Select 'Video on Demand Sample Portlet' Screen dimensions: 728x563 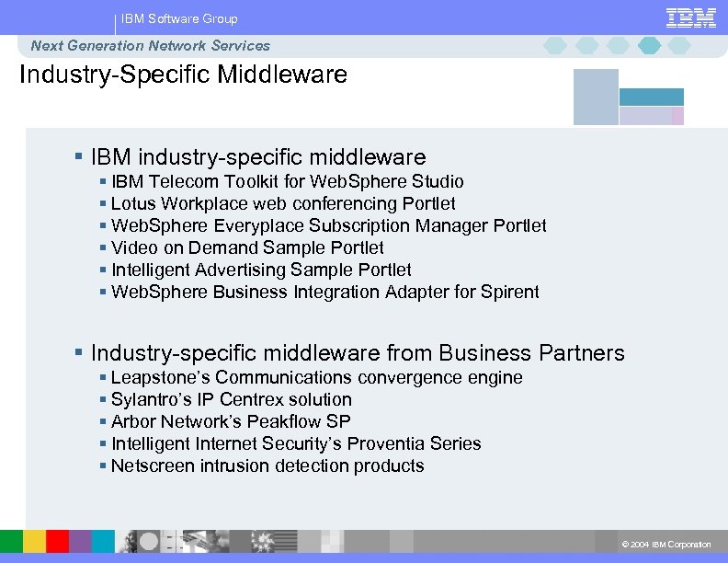click(x=247, y=248)
